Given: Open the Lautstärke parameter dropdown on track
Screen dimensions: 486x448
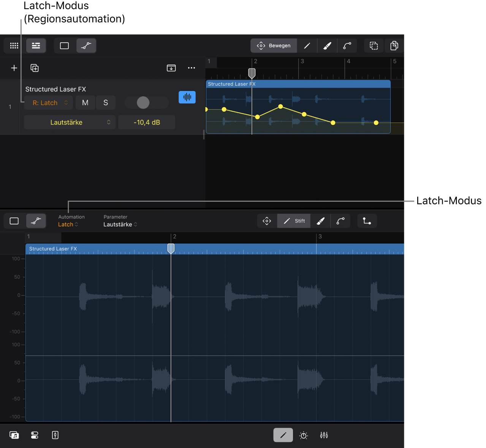Looking at the screenshot, I should 70,122.
